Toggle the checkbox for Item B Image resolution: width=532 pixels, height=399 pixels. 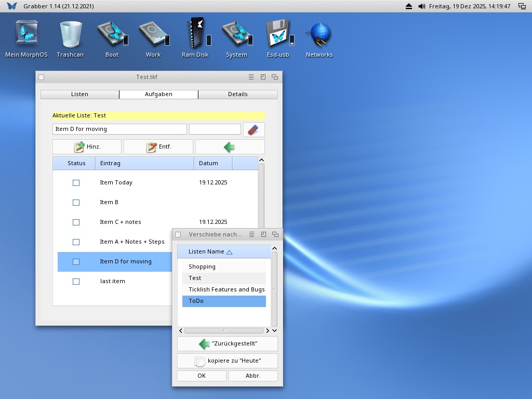click(x=76, y=203)
